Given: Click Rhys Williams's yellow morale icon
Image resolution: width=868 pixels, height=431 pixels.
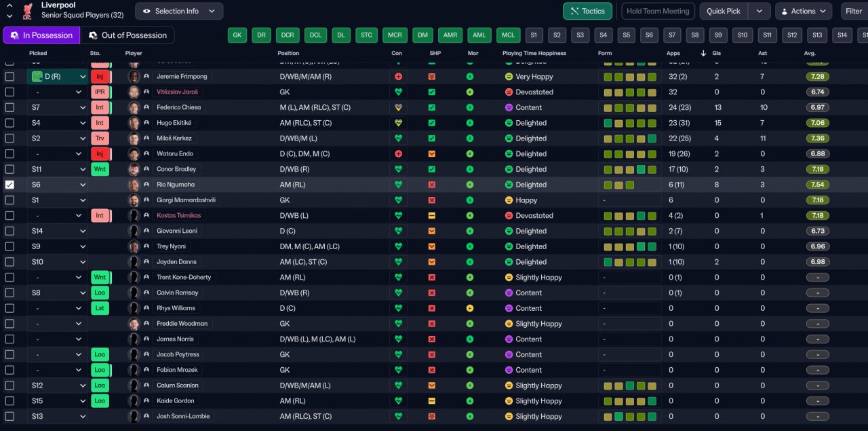Looking at the screenshot, I should tap(470, 308).
